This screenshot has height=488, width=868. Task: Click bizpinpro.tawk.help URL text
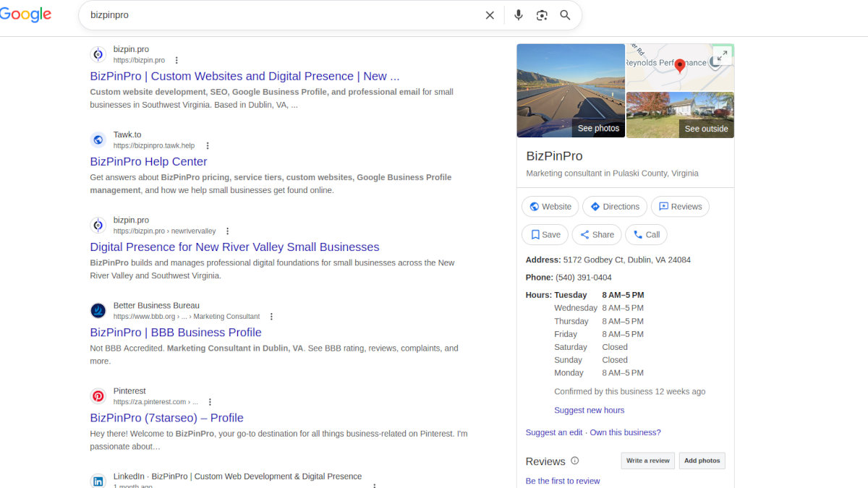154,146
